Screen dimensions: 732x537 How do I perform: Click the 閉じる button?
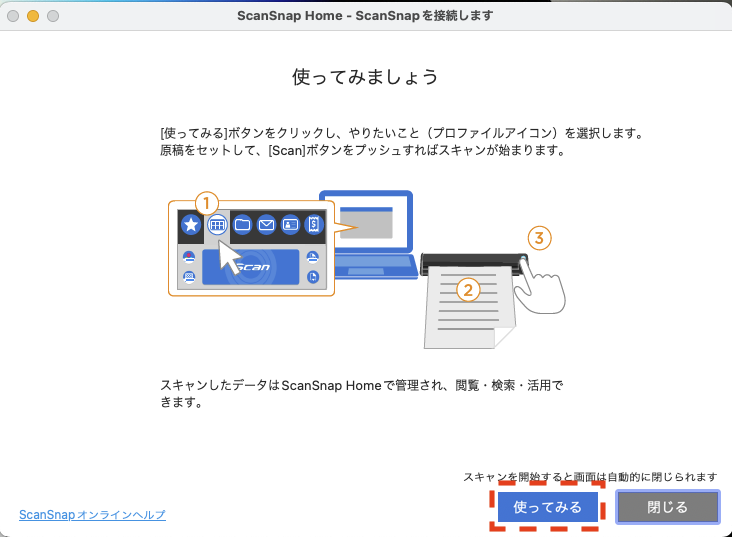pos(668,507)
